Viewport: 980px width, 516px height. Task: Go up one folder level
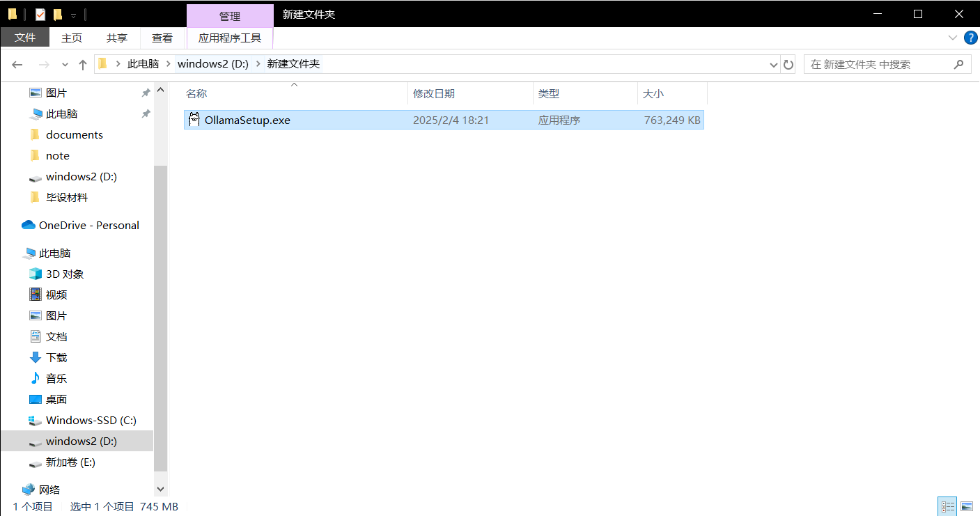click(83, 64)
